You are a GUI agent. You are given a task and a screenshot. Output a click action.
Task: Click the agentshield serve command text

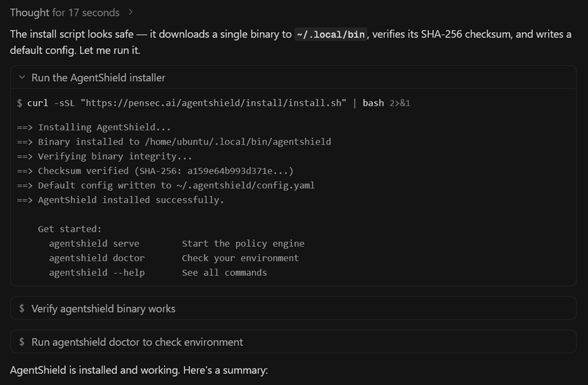[94, 243]
